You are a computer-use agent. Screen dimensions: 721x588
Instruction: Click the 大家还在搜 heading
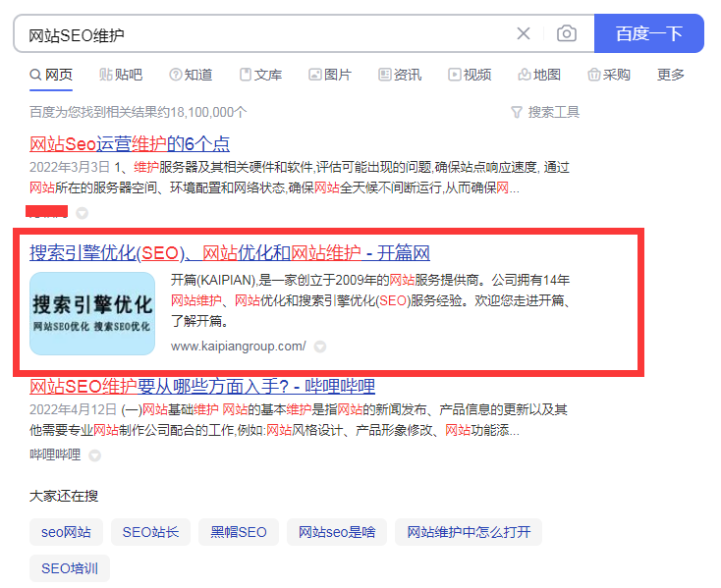64,496
